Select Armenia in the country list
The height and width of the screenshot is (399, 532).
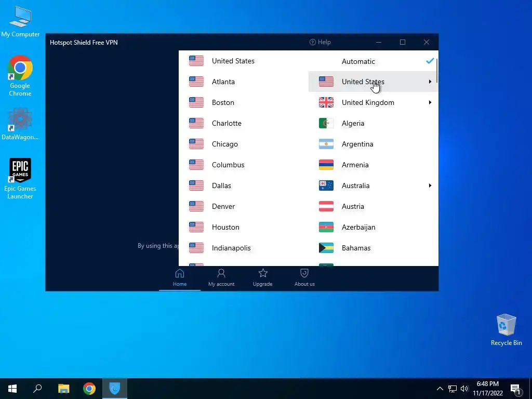(373, 165)
